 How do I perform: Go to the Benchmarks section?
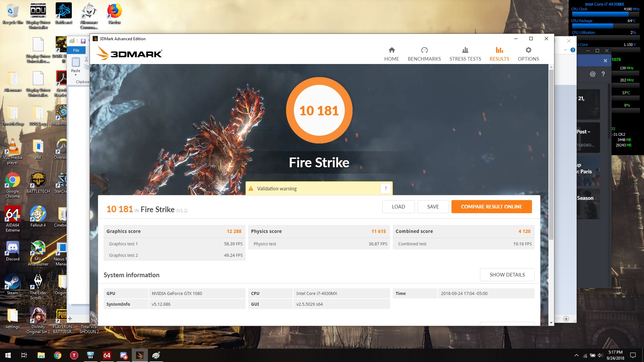(x=424, y=54)
